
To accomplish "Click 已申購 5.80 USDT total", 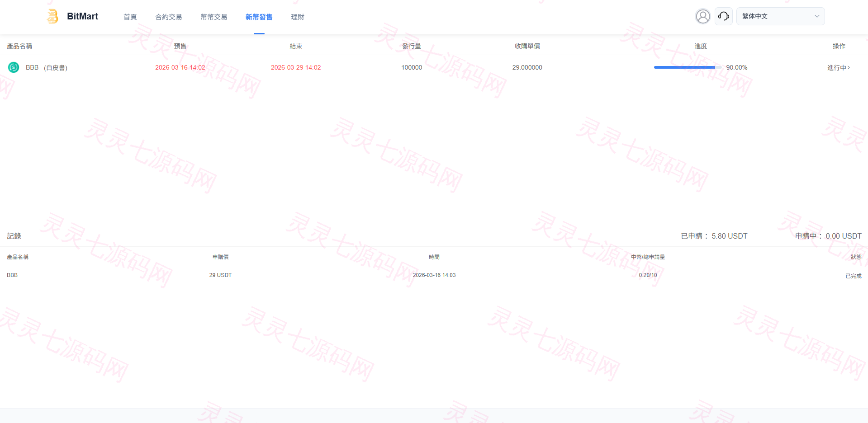I will coord(714,236).
